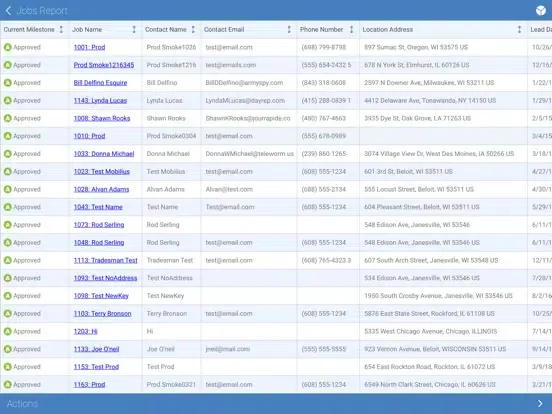Open job link 1143: Lynda Lucas
This screenshot has height=414, width=552.
point(100,100)
